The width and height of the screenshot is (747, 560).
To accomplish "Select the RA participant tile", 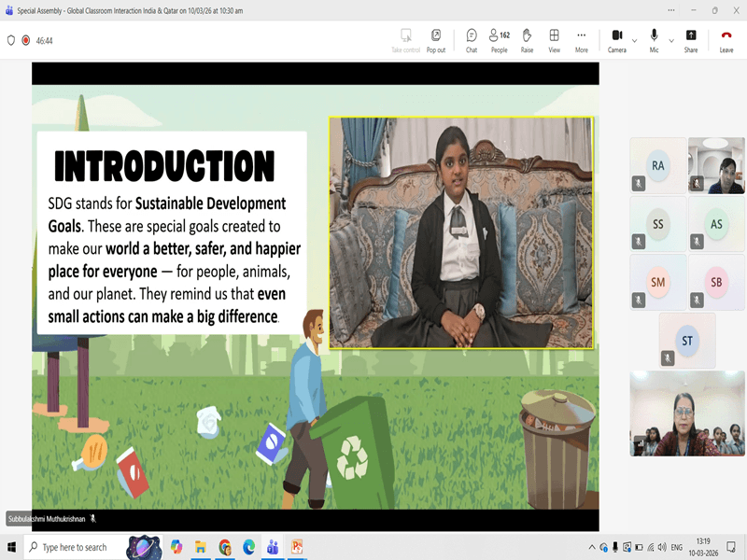I will coord(658,165).
